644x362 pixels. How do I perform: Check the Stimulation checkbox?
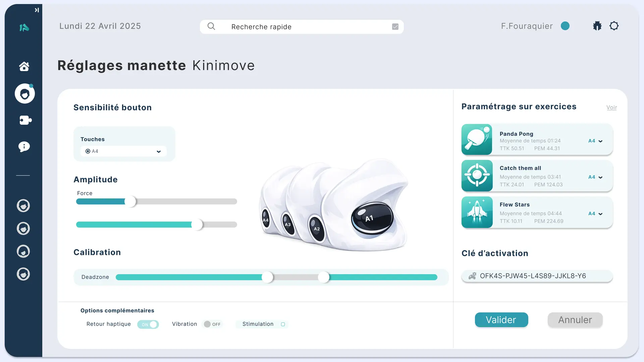click(x=283, y=324)
